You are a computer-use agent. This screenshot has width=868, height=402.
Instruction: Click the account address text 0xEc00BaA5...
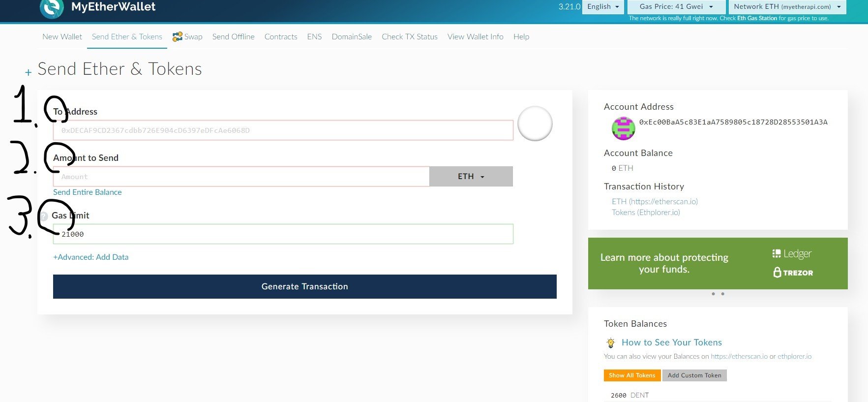coord(733,122)
